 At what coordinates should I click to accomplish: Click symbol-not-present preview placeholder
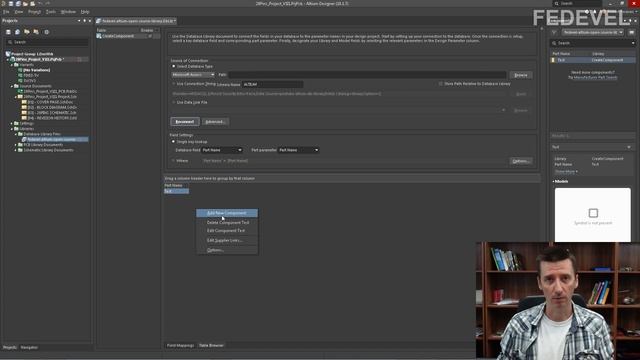[593, 215]
